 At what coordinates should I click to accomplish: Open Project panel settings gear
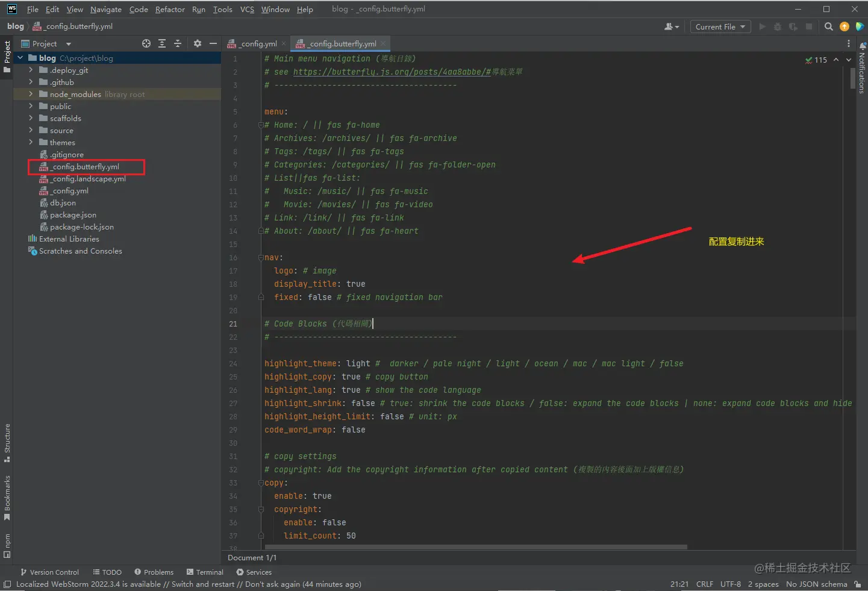[198, 43]
